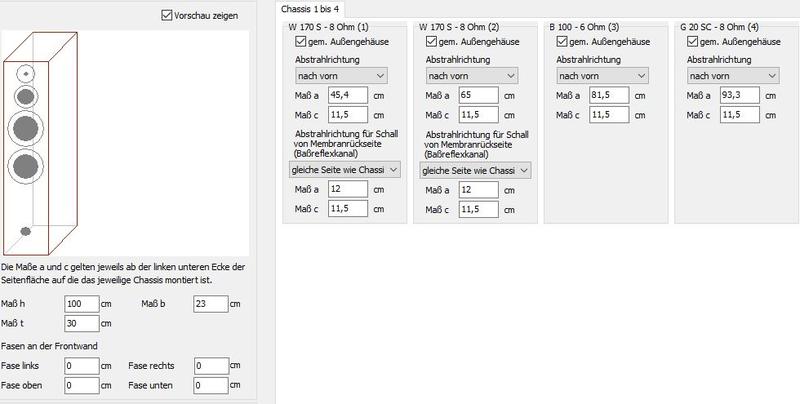800x404 pixels.
Task: Uncheck gem. Außengehäuse for W 170 S (1)
Action: [301, 42]
